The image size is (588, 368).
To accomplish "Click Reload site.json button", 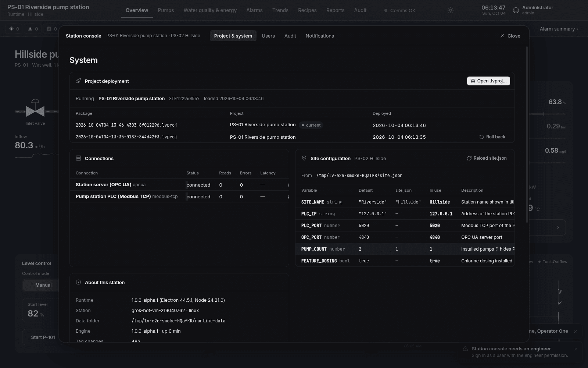I will (x=487, y=158).
